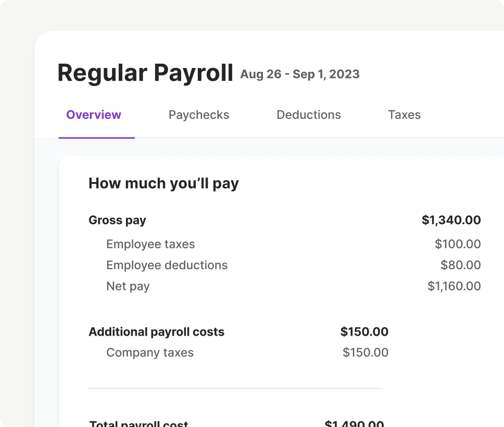Click the Company taxes $150.00 amount
The height and width of the screenshot is (427, 504).
(366, 352)
